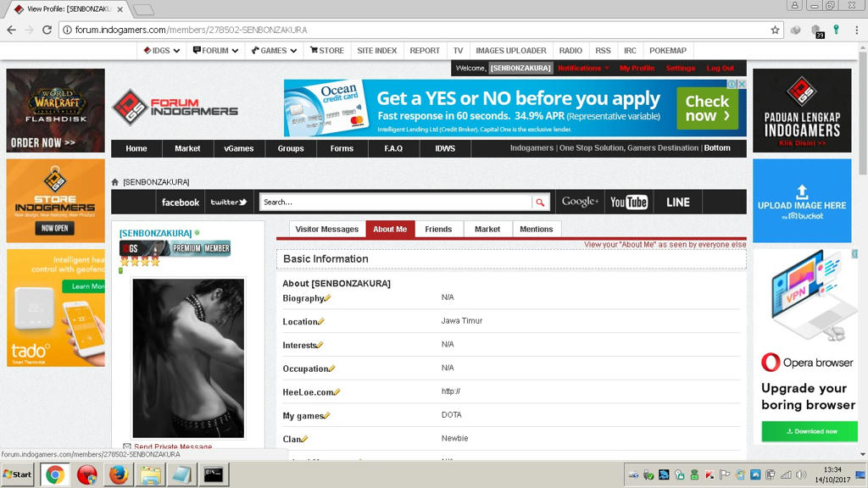Open the Settings link
This screenshot has width=868, height=488.
click(x=681, y=68)
